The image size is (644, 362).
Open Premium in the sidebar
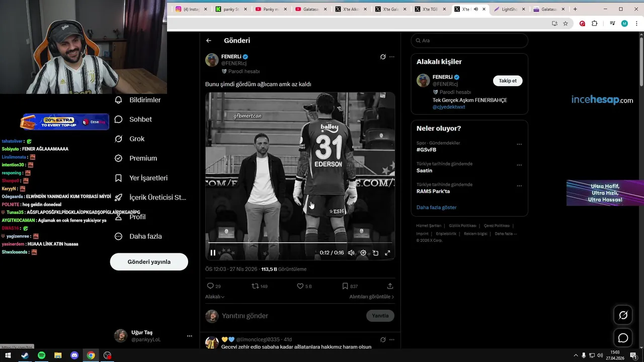(136, 158)
